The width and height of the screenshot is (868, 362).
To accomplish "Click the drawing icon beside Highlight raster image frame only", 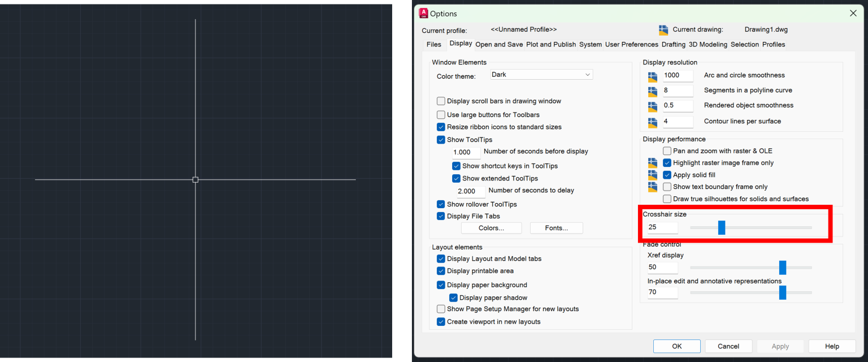I will [x=652, y=162].
